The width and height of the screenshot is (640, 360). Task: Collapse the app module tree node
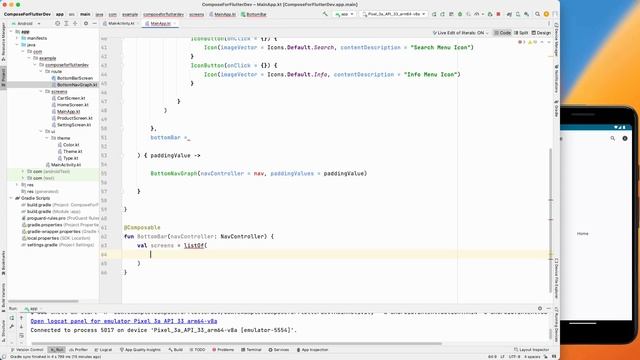tap(11, 31)
